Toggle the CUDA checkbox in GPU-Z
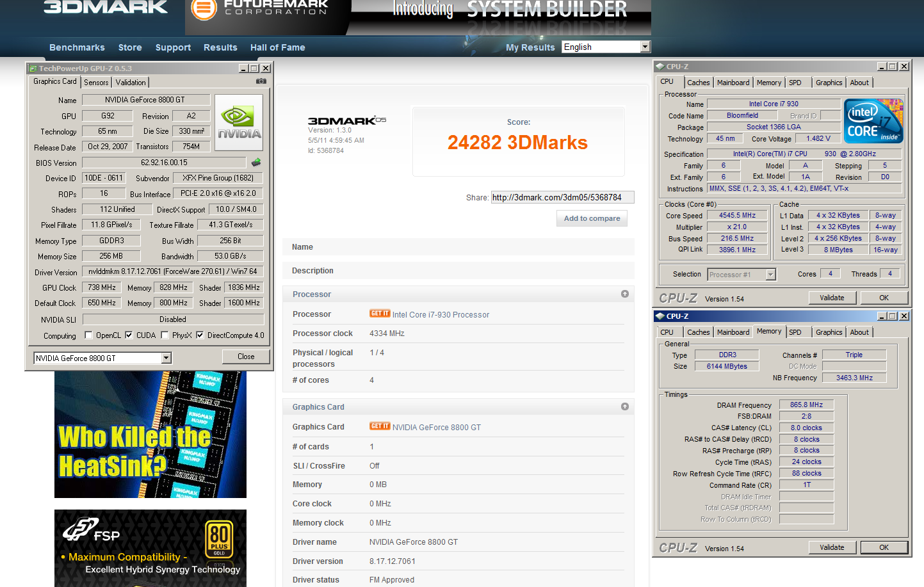 [x=129, y=335]
